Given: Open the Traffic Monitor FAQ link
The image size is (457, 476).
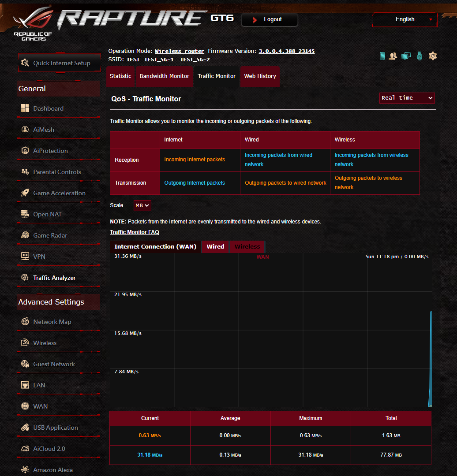Looking at the screenshot, I should coord(134,232).
